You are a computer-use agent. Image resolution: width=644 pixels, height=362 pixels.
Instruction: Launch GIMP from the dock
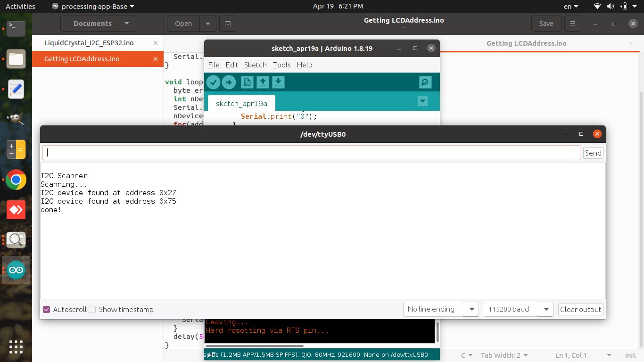coord(16,119)
